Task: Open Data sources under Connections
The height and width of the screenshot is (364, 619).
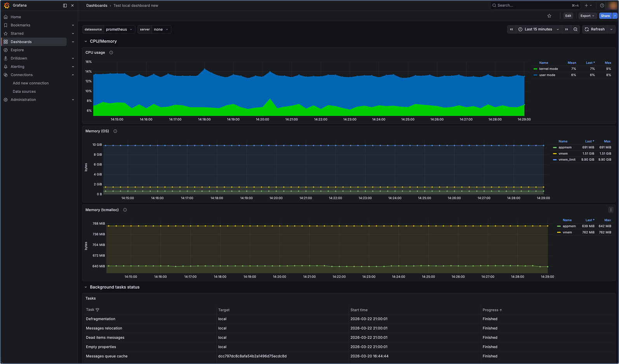Action: pyautogui.click(x=24, y=92)
